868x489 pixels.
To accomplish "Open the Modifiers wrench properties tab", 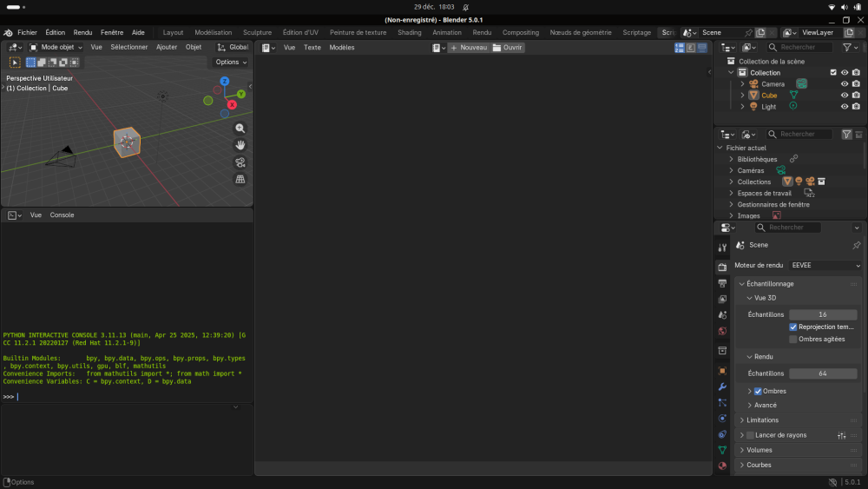I will pyautogui.click(x=722, y=387).
